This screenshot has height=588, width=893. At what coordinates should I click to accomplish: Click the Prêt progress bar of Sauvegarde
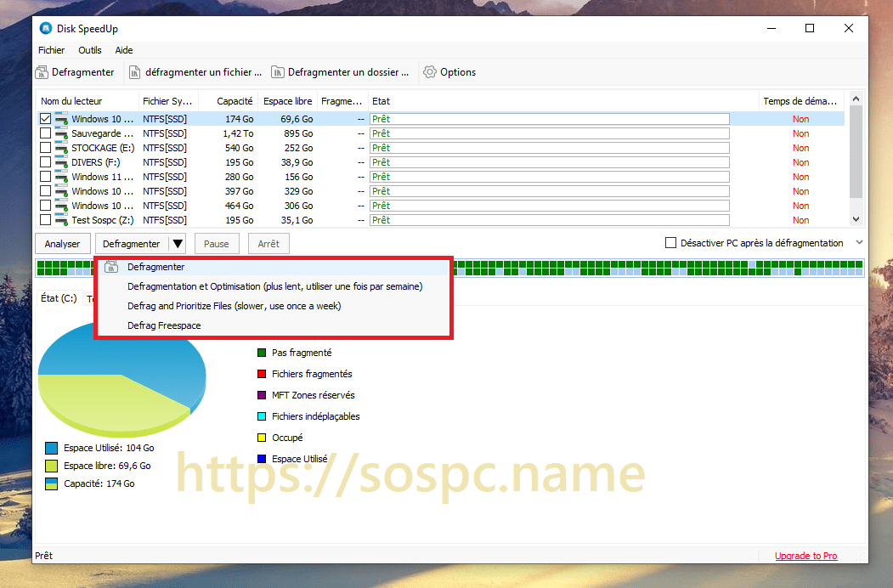550,133
